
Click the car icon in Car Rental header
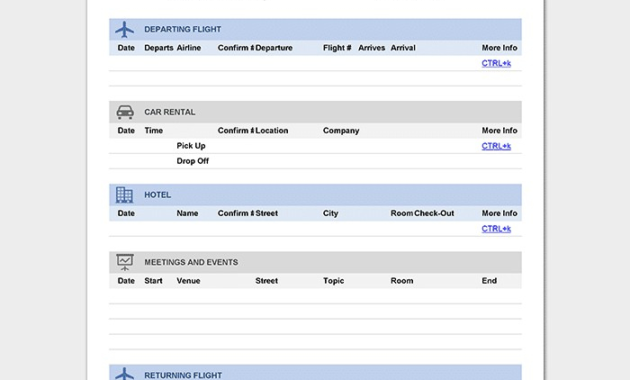point(125,112)
